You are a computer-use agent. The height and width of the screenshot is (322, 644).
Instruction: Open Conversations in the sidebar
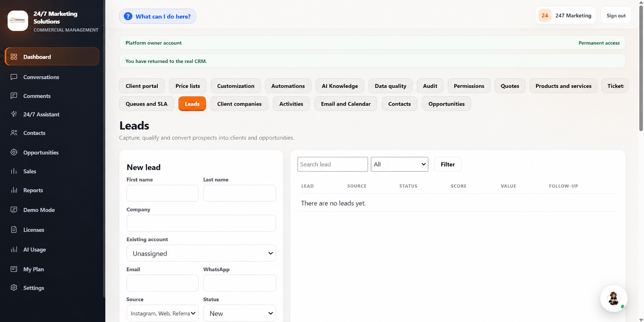[x=52, y=77]
